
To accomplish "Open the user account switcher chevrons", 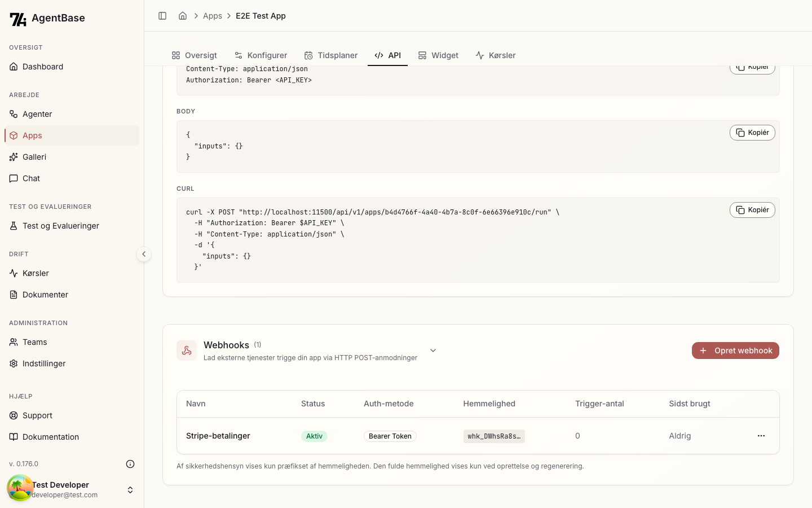I will [x=130, y=490].
